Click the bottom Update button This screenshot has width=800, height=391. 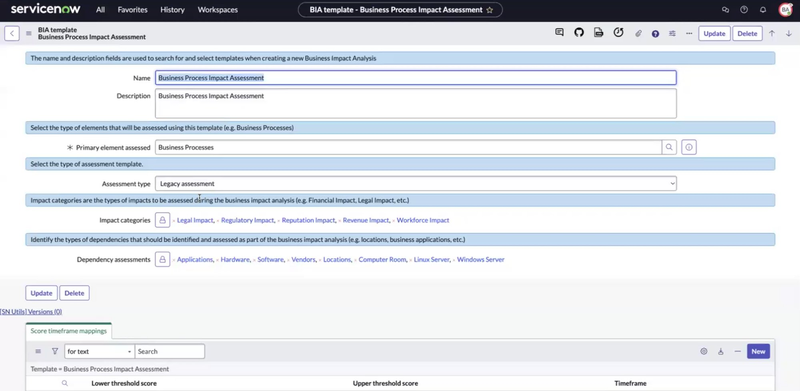point(41,293)
